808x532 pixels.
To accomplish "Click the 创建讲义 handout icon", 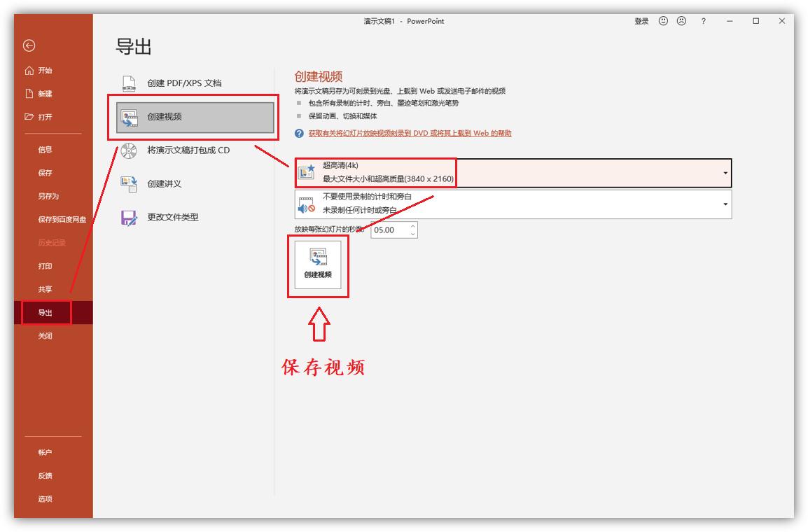I will coord(129,184).
